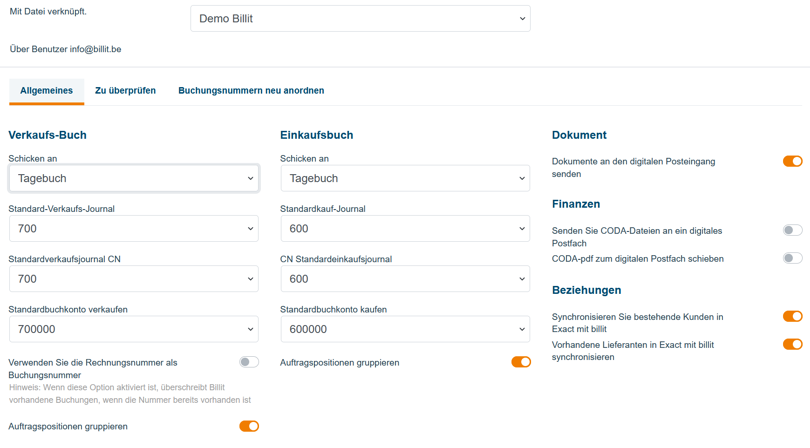Expand Schicken an dropdown under Einkaufsbuch
The image size is (810, 448).
coord(405,179)
